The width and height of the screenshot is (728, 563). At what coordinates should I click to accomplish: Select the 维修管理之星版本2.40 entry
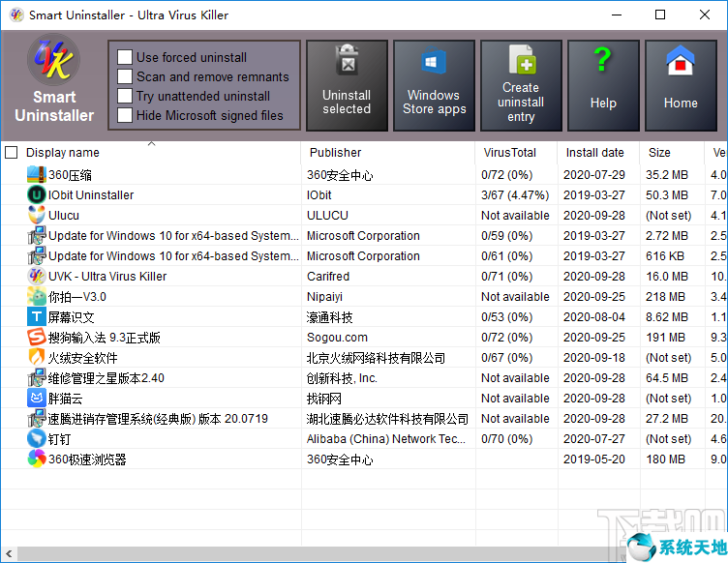click(x=106, y=378)
